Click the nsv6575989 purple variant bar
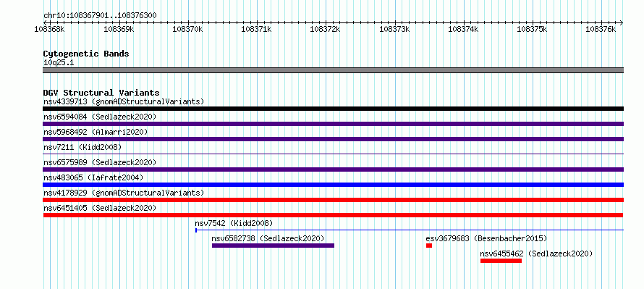644x289 pixels. tap(333, 169)
